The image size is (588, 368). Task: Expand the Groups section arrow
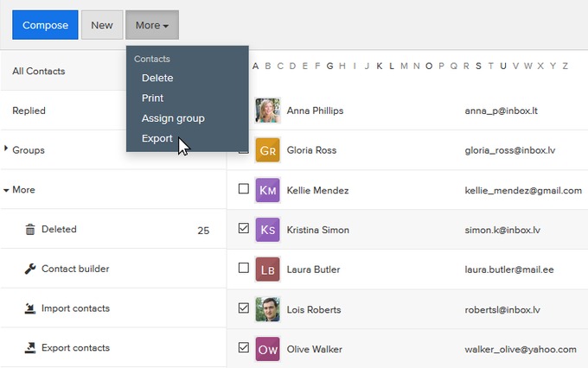6,149
